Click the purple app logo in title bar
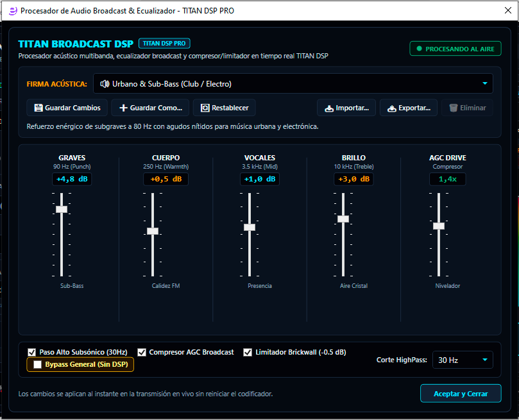Viewport: 519px width, 420px height. 13,11
